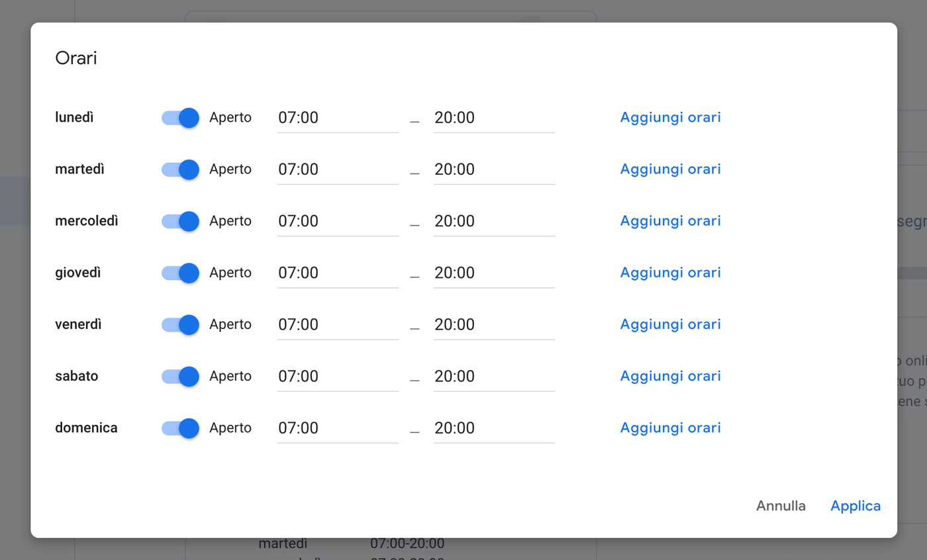Select domenica opening time field
The width and height of the screenshot is (927, 560).
click(338, 428)
